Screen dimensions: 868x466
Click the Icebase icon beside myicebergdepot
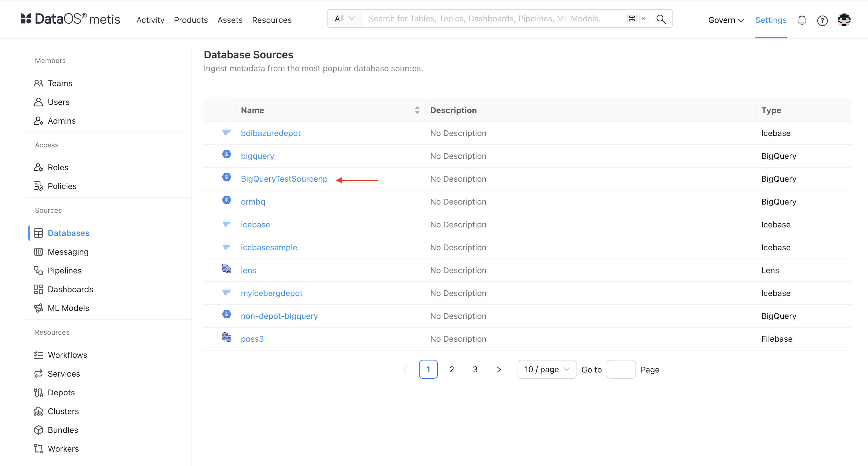coord(226,292)
